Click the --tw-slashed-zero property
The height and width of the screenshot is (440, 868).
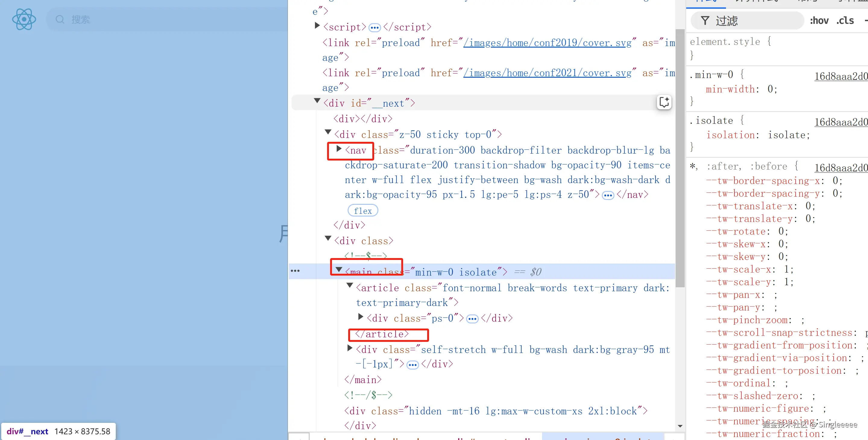752,397
